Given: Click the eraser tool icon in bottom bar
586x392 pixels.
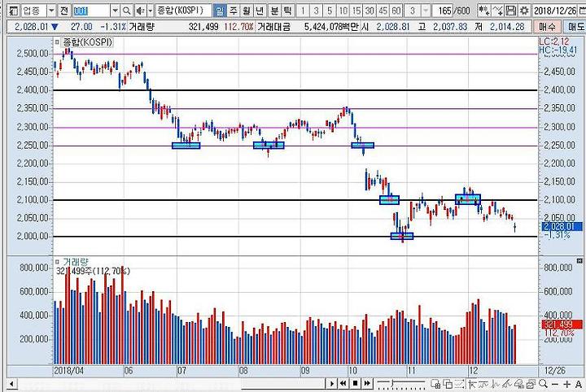Looking at the screenshot, I should [519, 383].
